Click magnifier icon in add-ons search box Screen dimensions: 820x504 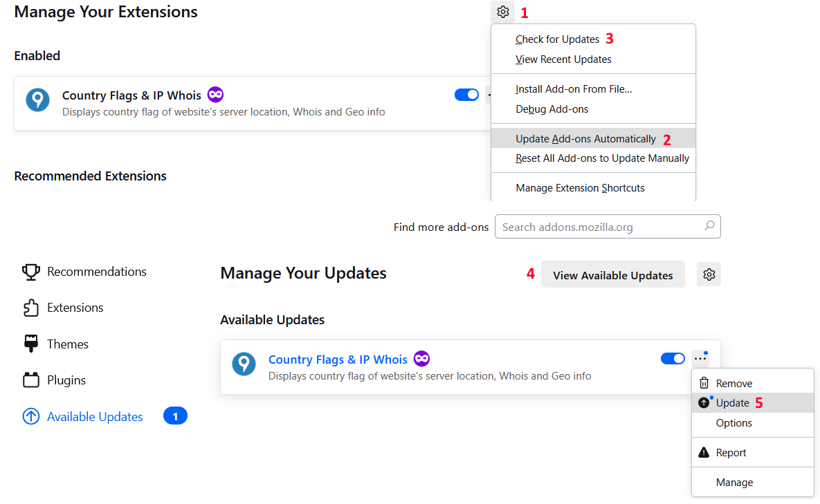click(709, 225)
